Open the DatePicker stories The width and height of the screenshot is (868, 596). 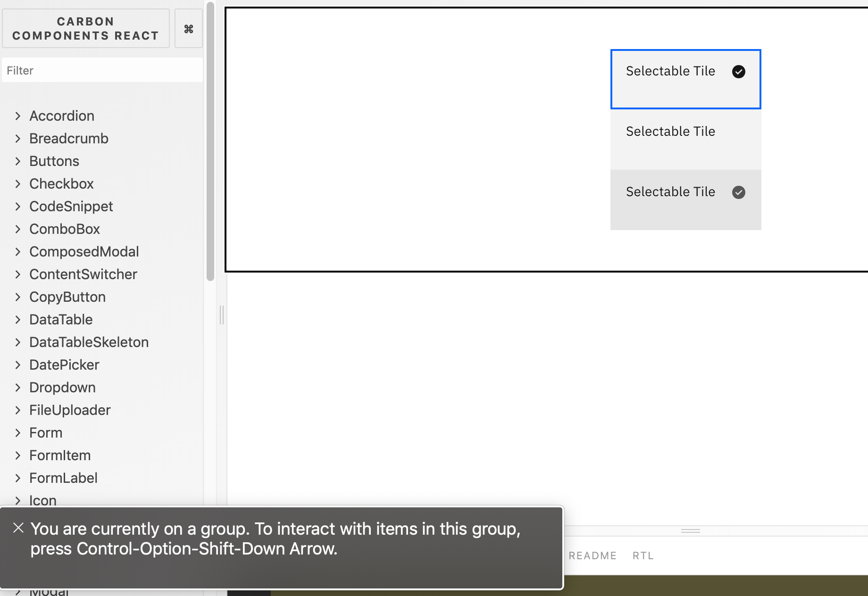point(64,365)
